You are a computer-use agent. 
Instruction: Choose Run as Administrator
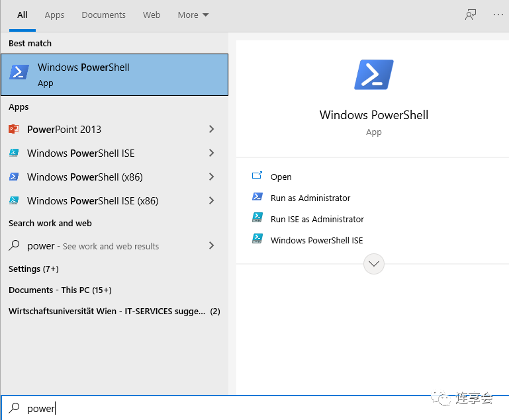(310, 198)
